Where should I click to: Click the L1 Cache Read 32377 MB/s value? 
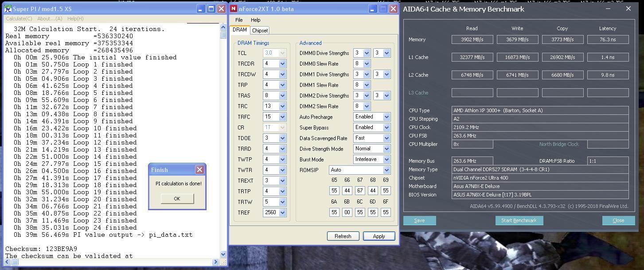coord(472,57)
